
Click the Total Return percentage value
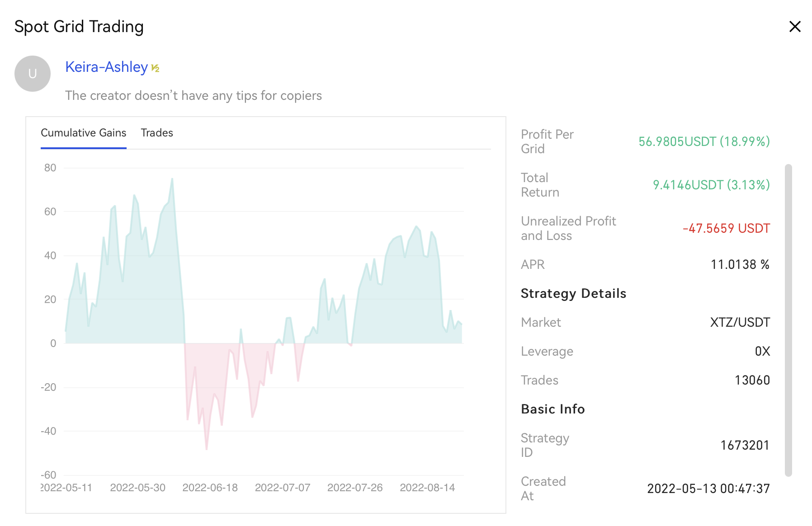[x=711, y=185]
